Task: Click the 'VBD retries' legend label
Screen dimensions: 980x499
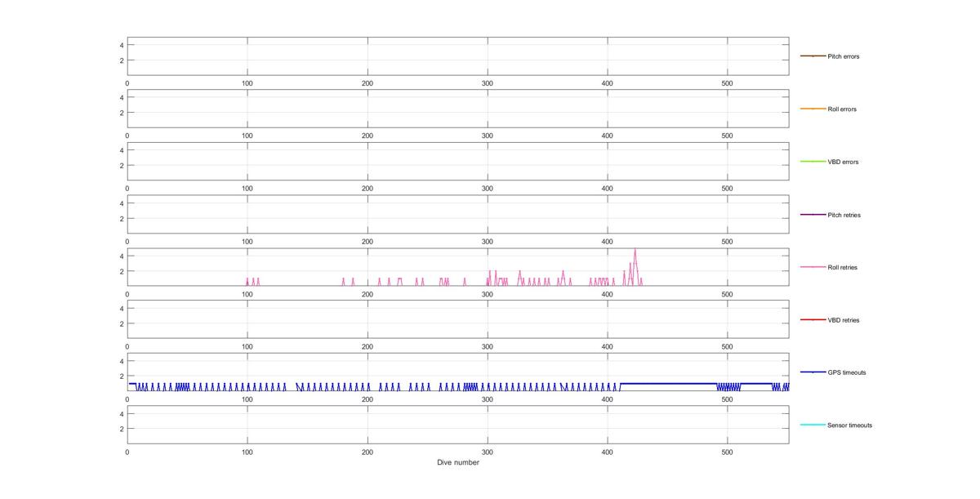Action: click(844, 320)
